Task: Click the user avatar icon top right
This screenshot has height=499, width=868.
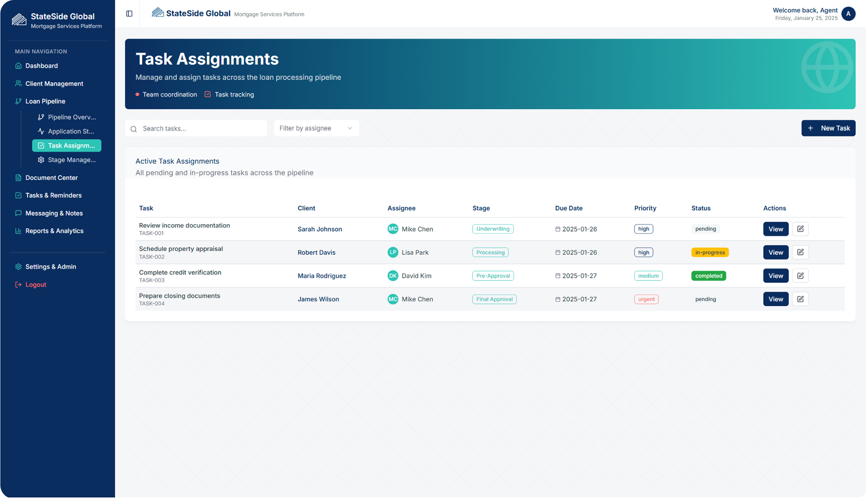Action: pyautogui.click(x=848, y=14)
